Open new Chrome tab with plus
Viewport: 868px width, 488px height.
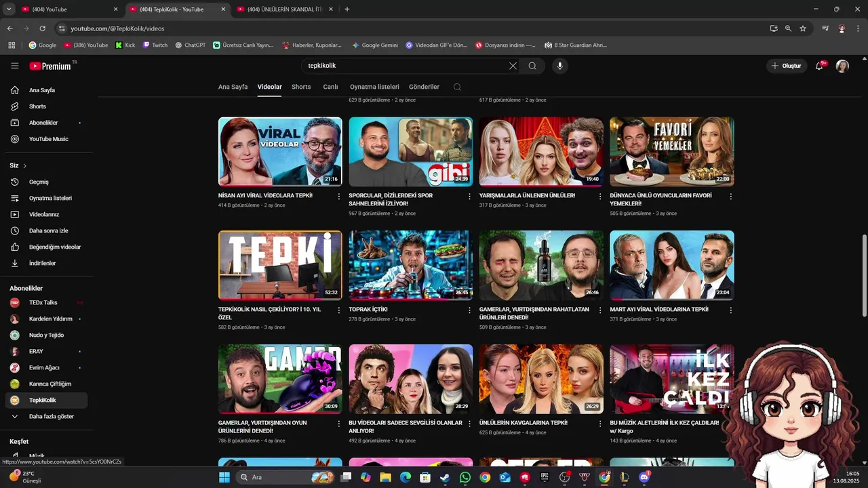point(347,9)
